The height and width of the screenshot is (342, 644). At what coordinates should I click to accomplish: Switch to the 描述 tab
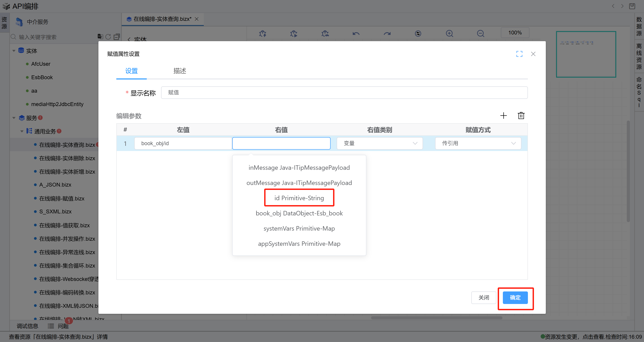(x=179, y=71)
